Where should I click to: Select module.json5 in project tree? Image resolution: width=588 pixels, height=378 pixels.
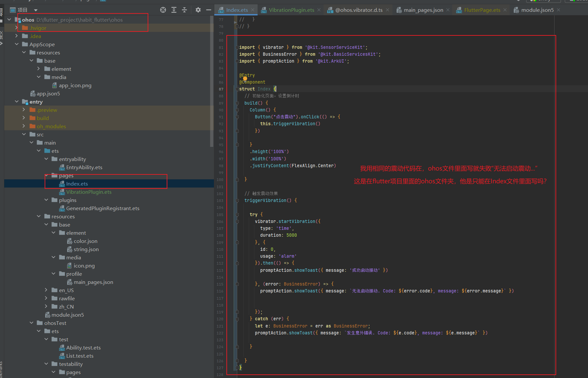pyautogui.click(x=68, y=315)
